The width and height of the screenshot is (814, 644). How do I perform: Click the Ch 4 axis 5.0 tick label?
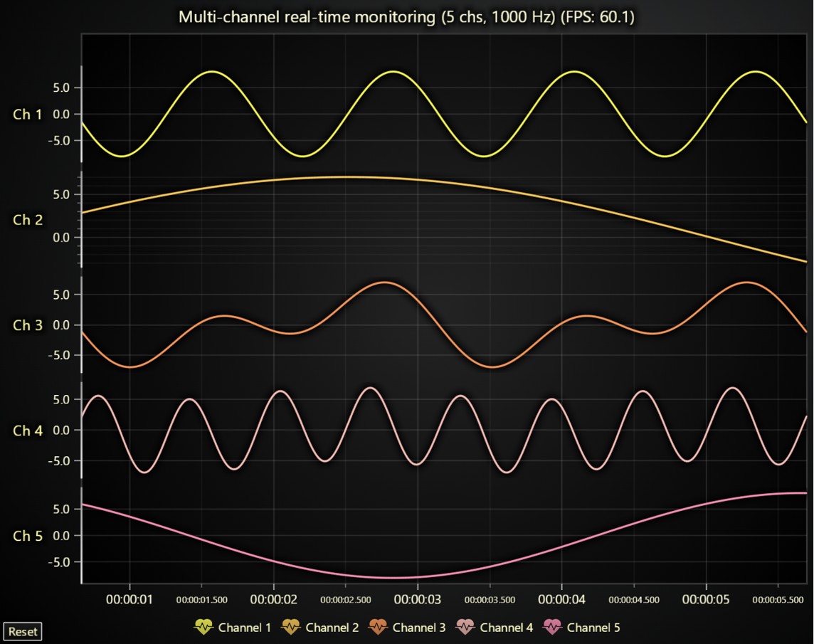click(x=61, y=399)
